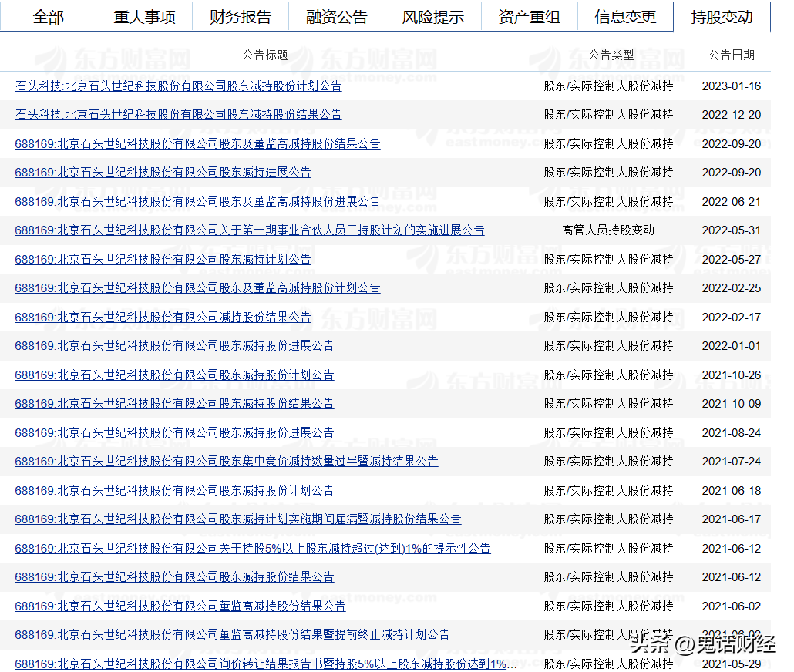Open 股东减持股份计划公告 link dated 2021-10-26
This screenshot has height=672, width=794.
175,375
